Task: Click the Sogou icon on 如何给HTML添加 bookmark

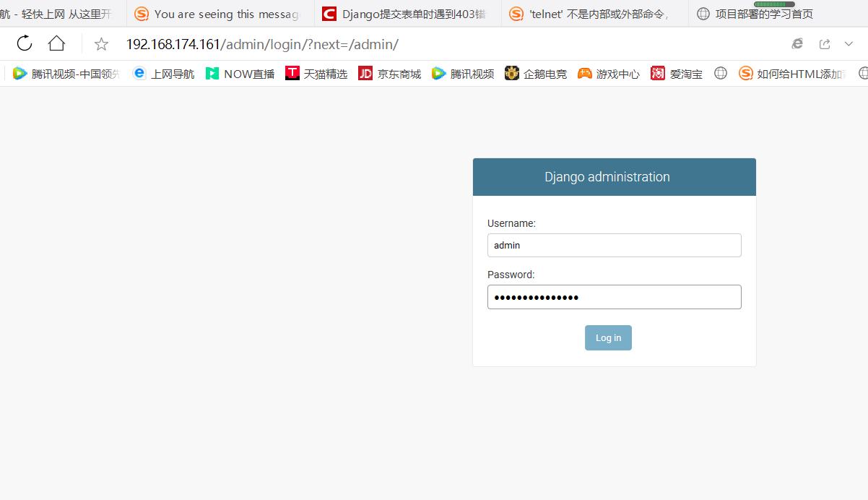Action: point(746,73)
